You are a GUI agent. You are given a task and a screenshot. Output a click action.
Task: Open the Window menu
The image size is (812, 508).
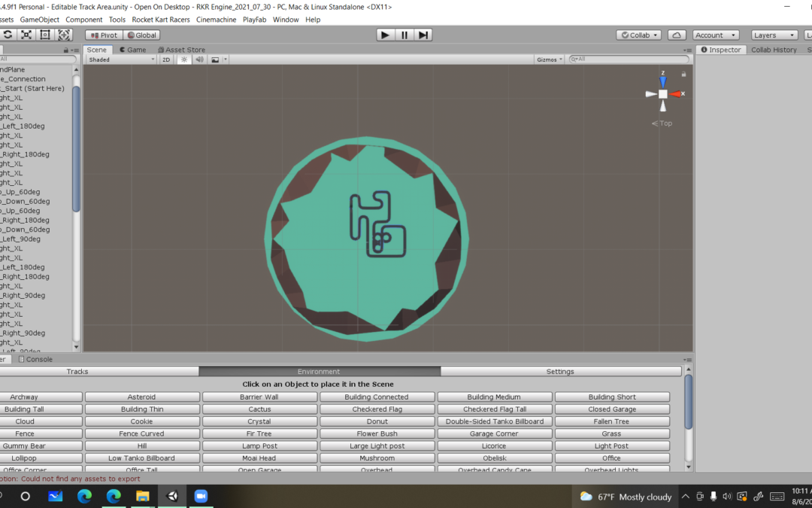click(286, 20)
